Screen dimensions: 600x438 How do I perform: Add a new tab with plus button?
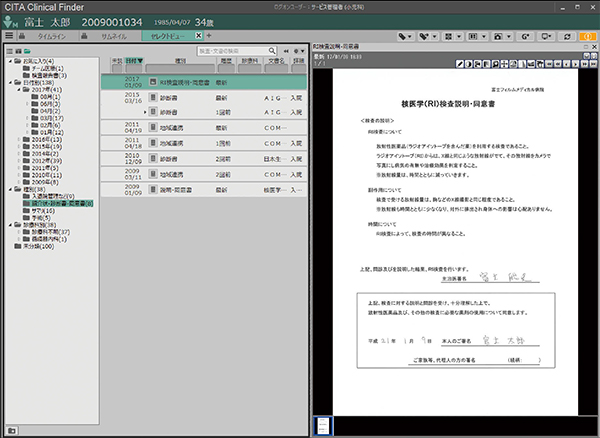(209, 35)
